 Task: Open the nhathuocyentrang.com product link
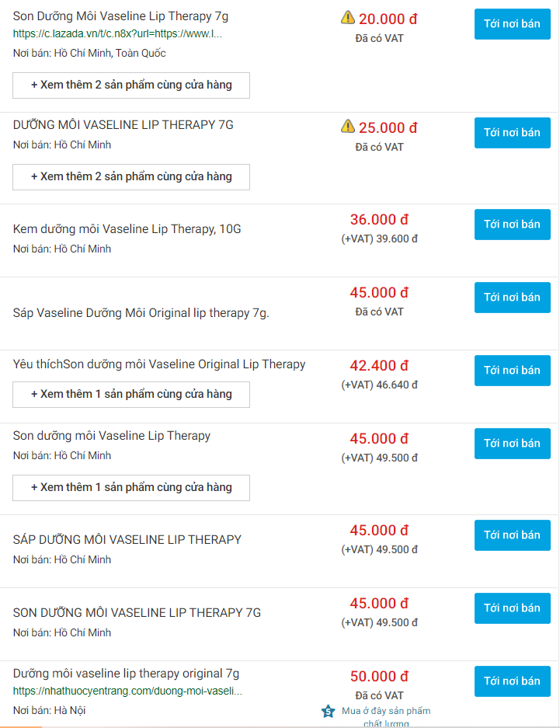tap(127, 691)
